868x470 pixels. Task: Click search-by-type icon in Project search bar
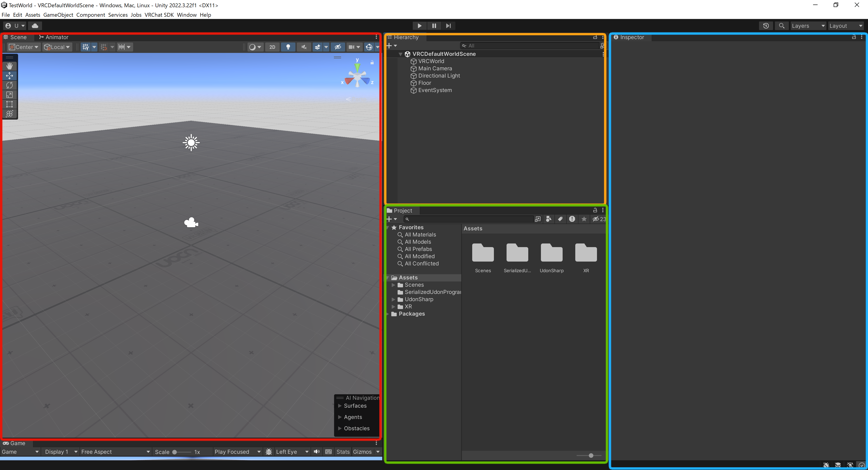coord(548,219)
